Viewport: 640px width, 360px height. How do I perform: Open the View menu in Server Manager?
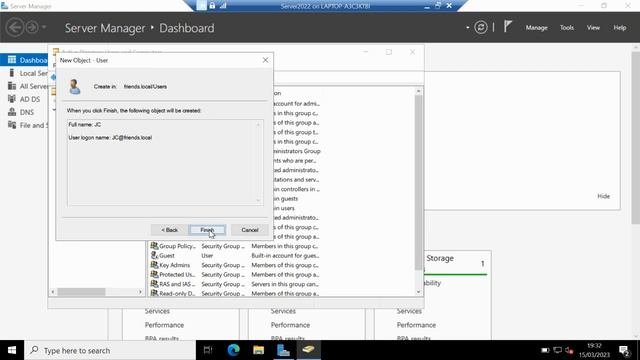pos(593,28)
